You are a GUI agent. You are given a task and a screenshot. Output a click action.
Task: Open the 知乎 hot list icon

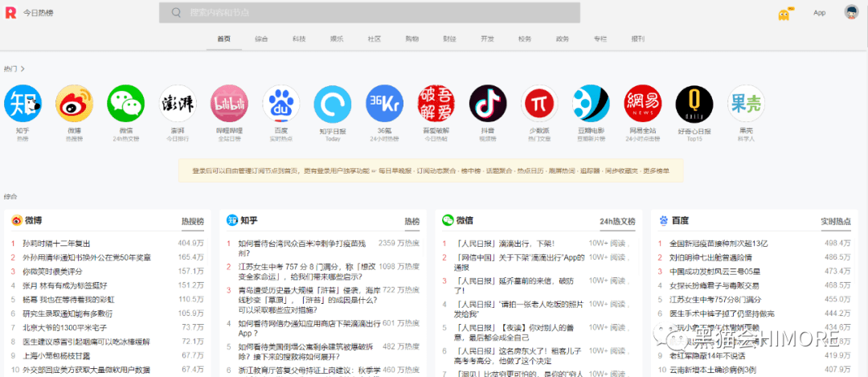pyautogui.click(x=23, y=104)
